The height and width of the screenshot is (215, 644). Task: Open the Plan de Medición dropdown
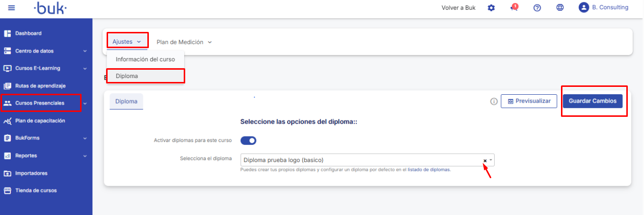tap(184, 42)
